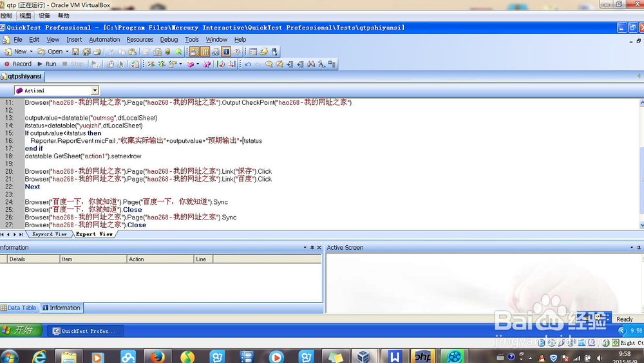This screenshot has height=363, width=644.
Task: Click the VirtualBox cube icon in taskbar
Action: (363, 357)
